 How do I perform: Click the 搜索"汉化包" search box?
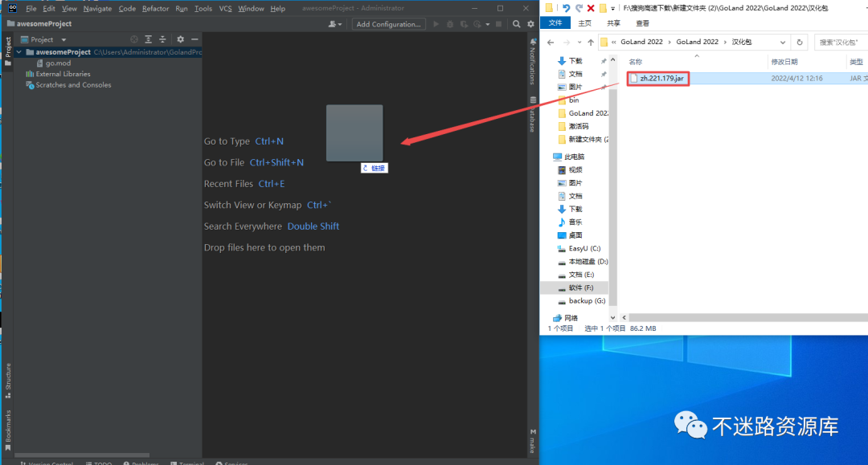click(x=841, y=42)
